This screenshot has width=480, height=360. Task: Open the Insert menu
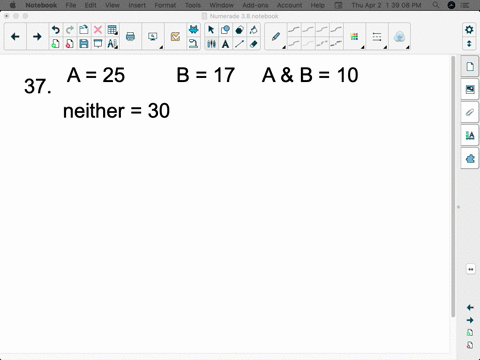pos(137,5)
